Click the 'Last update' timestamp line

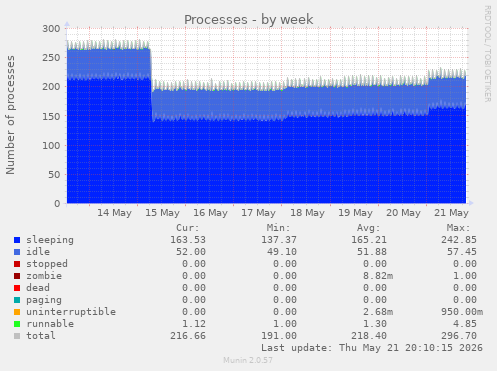(372, 348)
